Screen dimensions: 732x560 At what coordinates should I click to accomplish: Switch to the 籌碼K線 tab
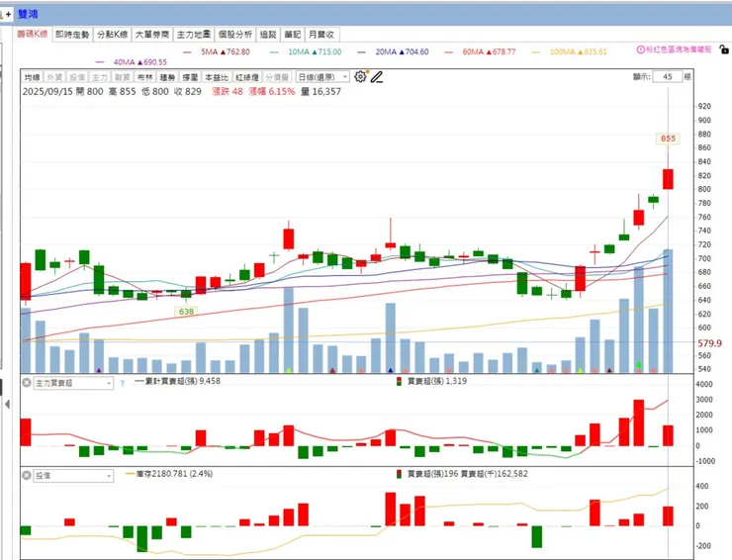click(x=33, y=34)
